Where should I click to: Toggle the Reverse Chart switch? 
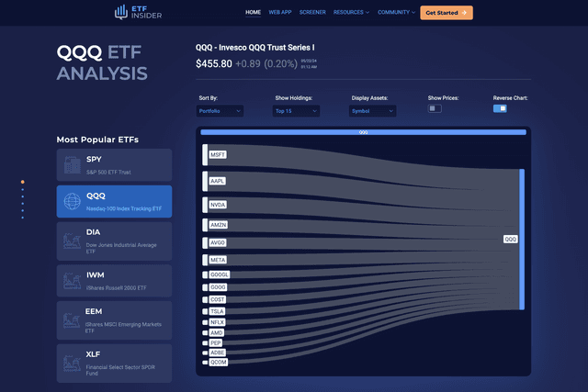point(500,108)
